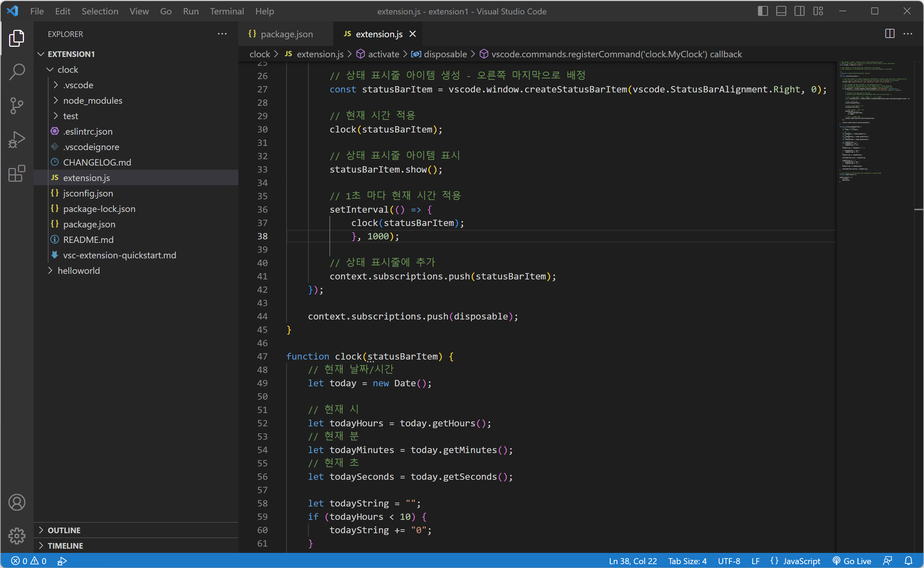Toggle the primary side bar layout button
Image resolution: width=924 pixels, height=568 pixels.
tap(762, 11)
